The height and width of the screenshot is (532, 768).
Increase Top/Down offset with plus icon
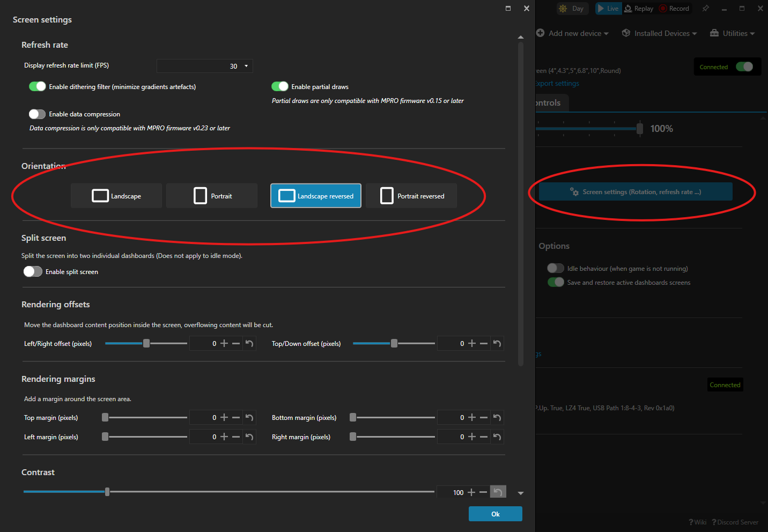coord(472,344)
